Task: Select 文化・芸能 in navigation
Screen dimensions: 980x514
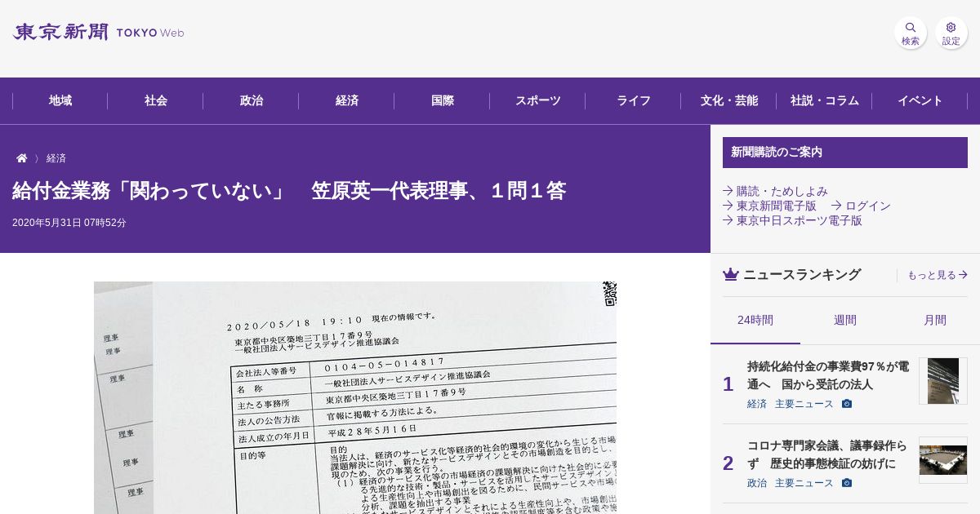Action: [x=729, y=101]
